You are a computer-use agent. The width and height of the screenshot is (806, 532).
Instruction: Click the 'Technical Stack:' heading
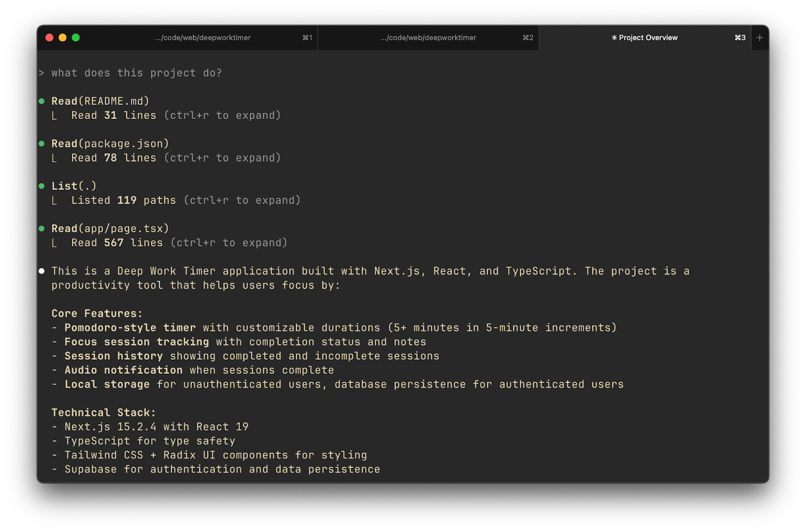(104, 413)
